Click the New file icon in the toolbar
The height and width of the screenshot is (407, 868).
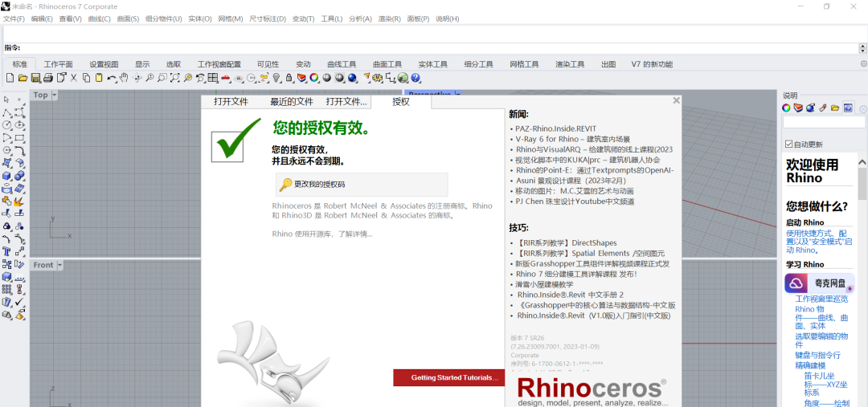[10, 78]
